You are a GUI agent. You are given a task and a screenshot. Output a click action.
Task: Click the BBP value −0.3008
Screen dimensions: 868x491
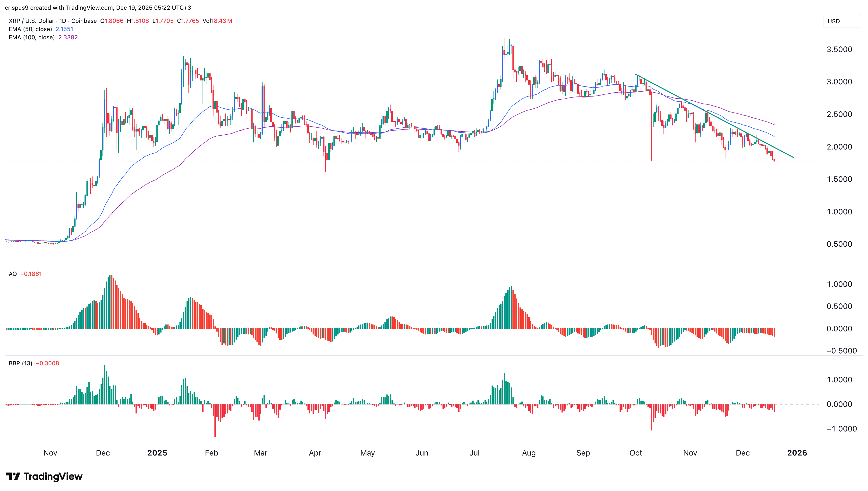(x=49, y=364)
